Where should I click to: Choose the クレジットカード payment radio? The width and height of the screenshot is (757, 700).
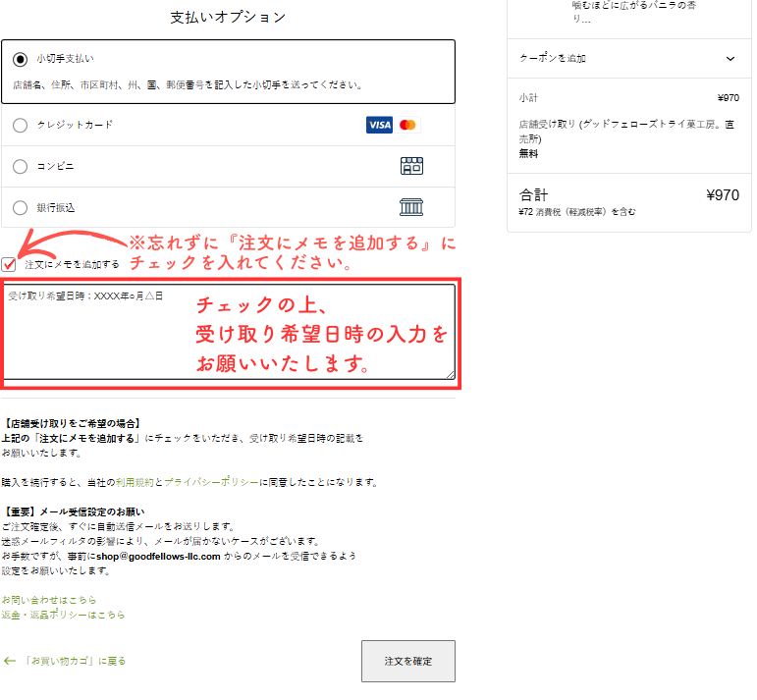(x=20, y=126)
